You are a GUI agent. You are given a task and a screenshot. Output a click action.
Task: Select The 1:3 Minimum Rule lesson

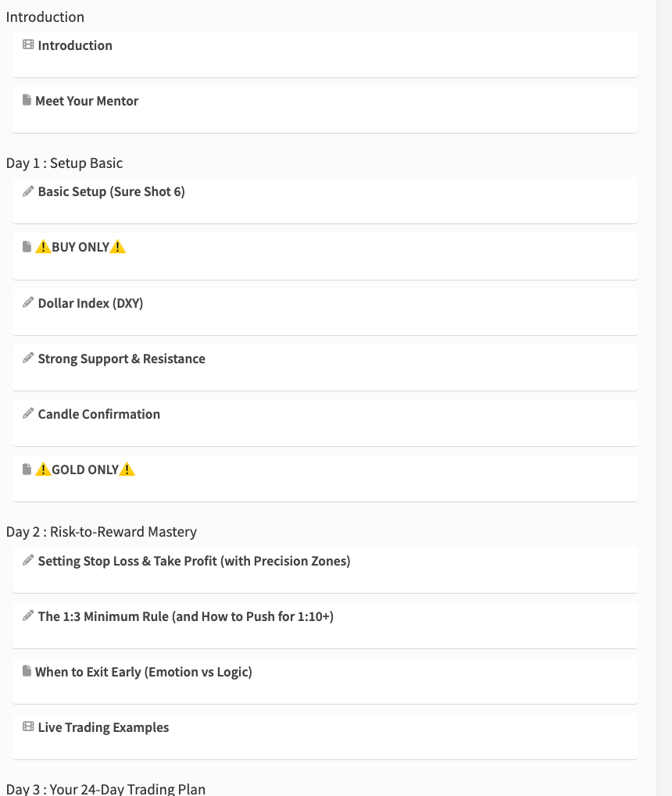pyautogui.click(x=185, y=616)
